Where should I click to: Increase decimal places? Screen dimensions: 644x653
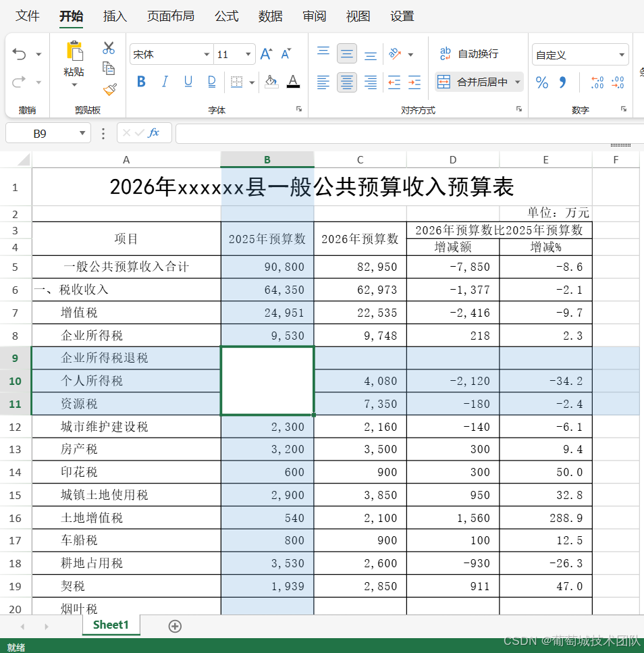(x=597, y=82)
